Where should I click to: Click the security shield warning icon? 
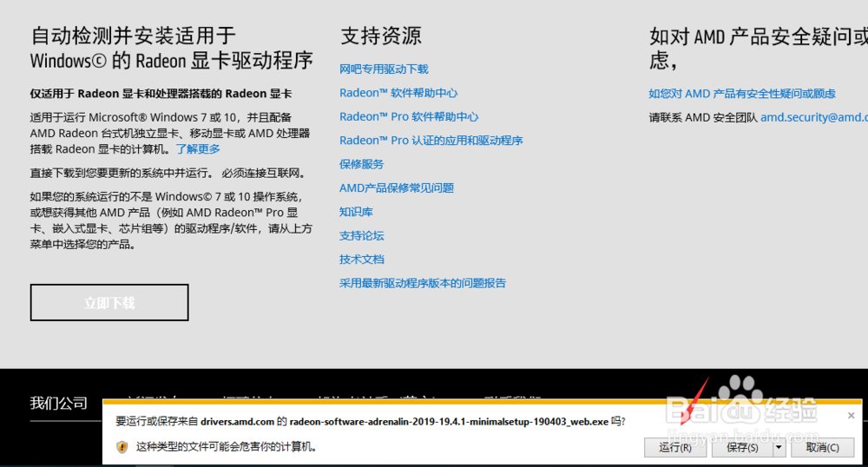(122, 447)
